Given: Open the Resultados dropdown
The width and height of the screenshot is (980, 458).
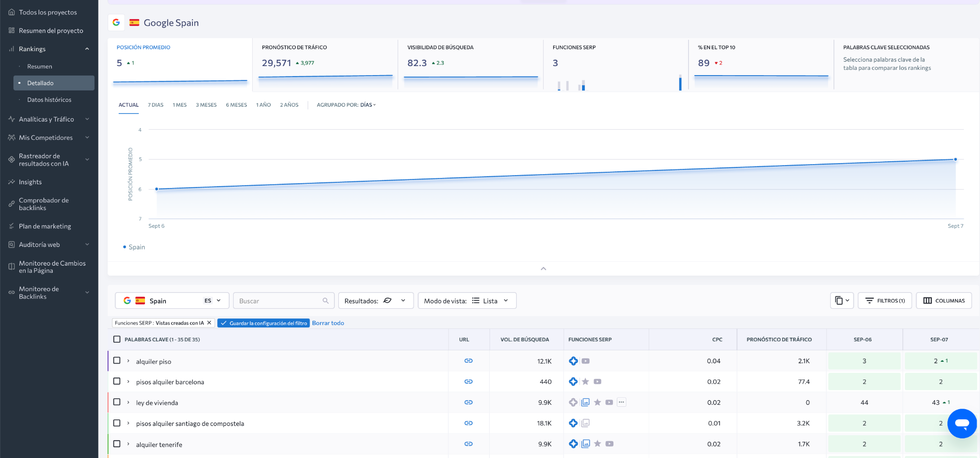Looking at the screenshot, I should pyautogui.click(x=376, y=301).
